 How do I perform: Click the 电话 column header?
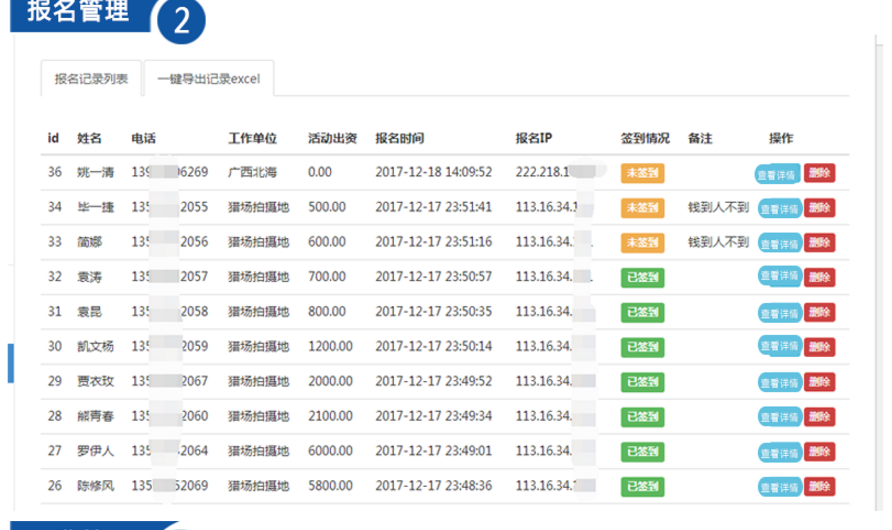point(143,138)
